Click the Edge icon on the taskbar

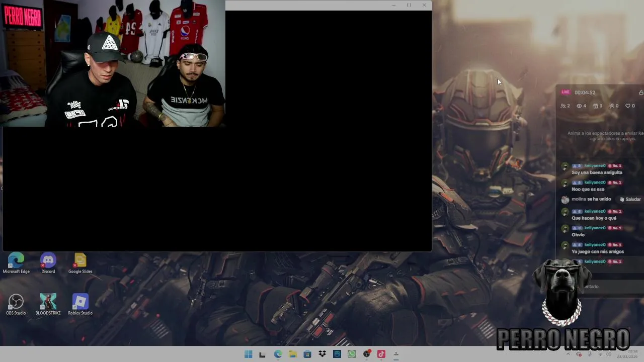pos(278,354)
